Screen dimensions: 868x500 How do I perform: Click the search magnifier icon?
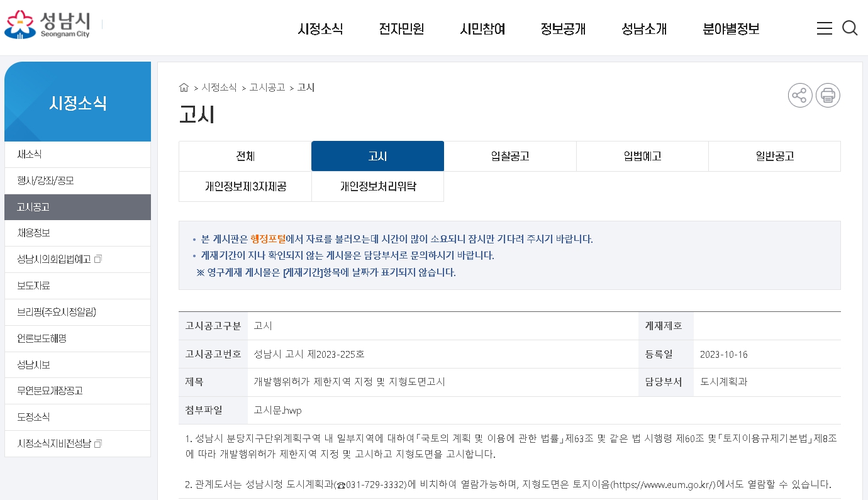pyautogui.click(x=850, y=28)
